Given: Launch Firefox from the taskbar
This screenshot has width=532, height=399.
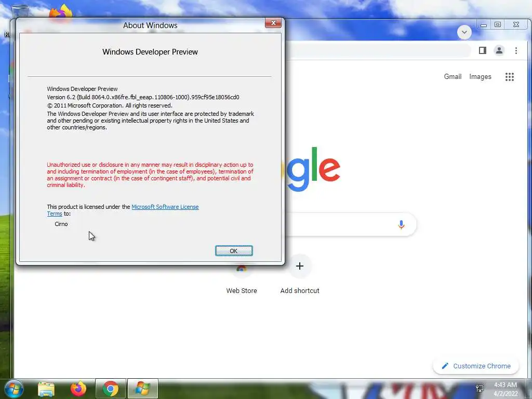Looking at the screenshot, I should tap(78, 389).
